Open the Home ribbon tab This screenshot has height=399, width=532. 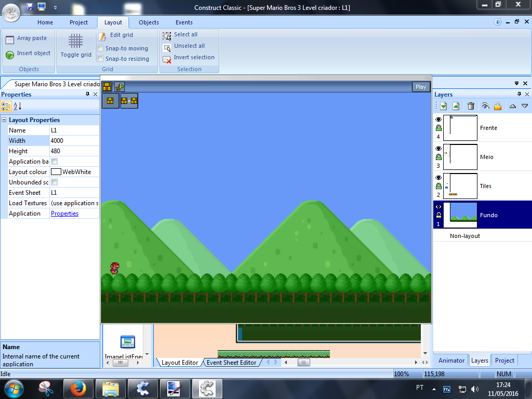[45, 22]
